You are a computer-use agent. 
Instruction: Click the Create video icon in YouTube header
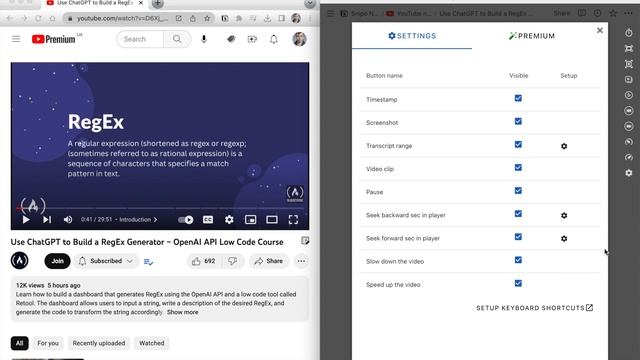[252, 39]
